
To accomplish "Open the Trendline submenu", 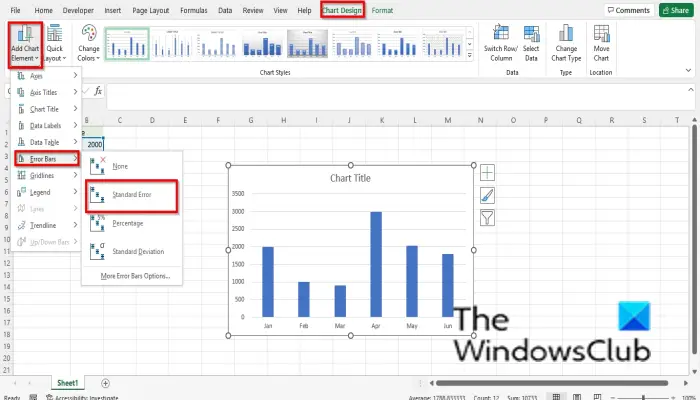I will pos(46,225).
